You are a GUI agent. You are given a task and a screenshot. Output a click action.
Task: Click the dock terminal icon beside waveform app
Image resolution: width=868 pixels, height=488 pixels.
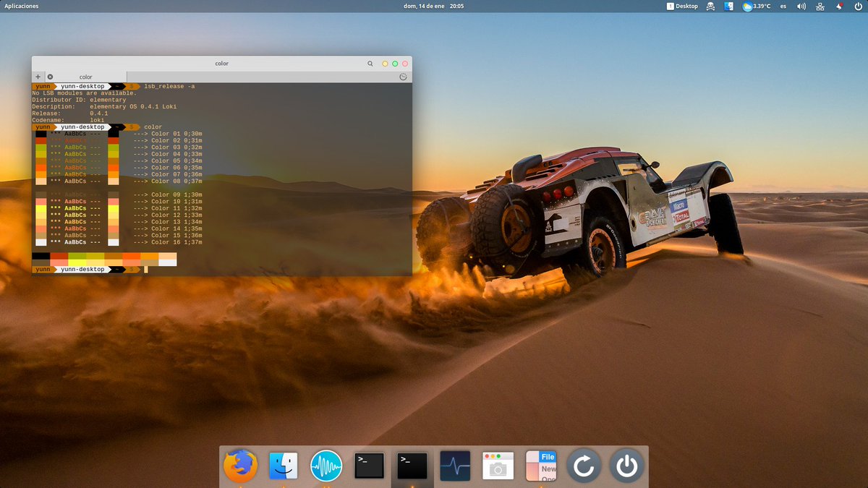[x=370, y=466]
